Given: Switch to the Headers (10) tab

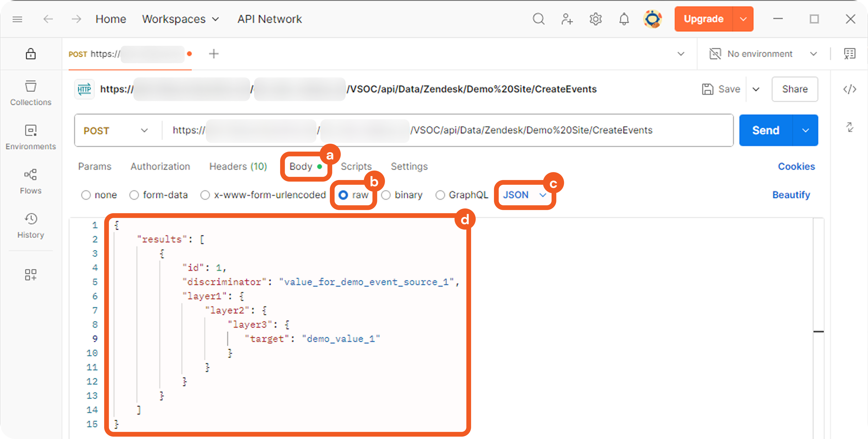Looking at the screenshot, I should click(238, 166).
